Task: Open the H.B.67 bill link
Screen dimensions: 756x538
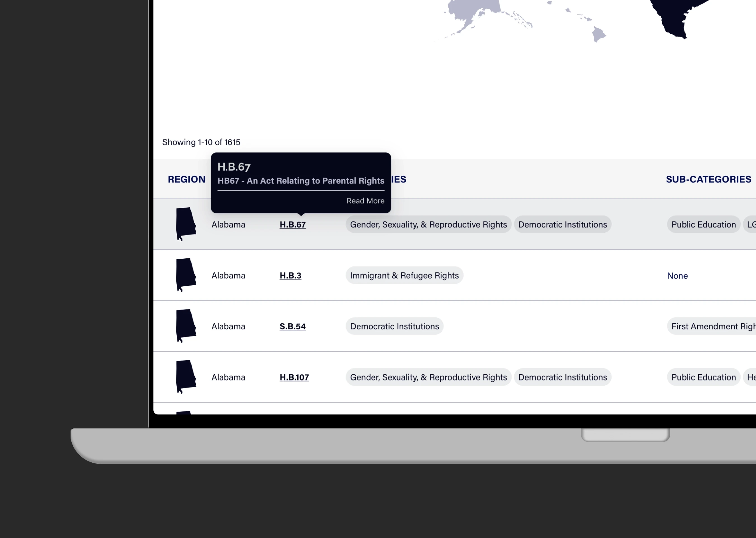Action: pyautogui.click(x=292, y=225)
